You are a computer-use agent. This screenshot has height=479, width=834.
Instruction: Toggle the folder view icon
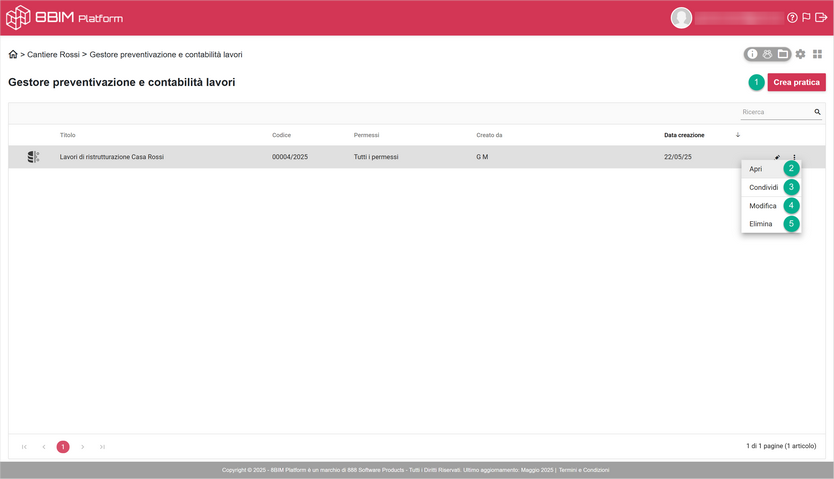click(x=782, y=54)
